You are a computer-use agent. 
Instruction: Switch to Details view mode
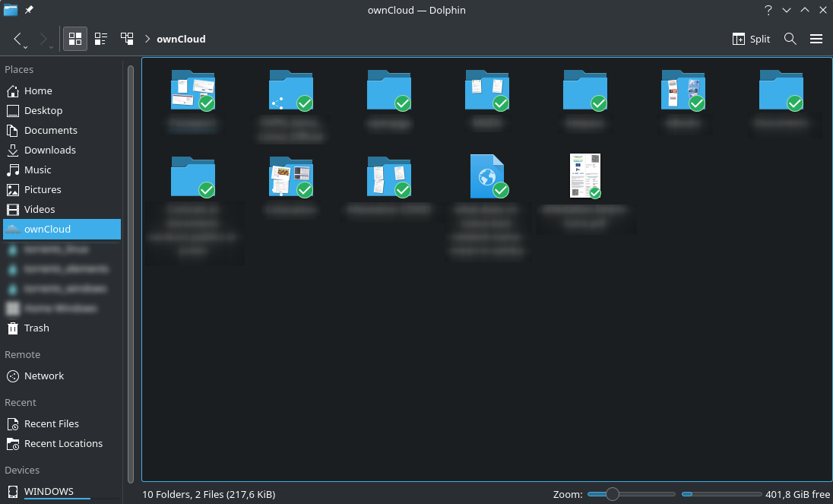100,39
